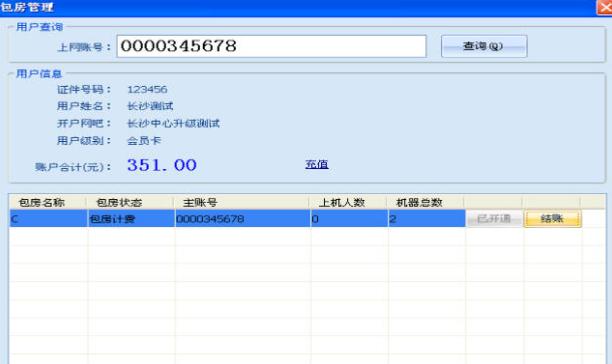612x364 pixels.
Task: Select the 上机人数 cell showing 0
Action: 349,218
